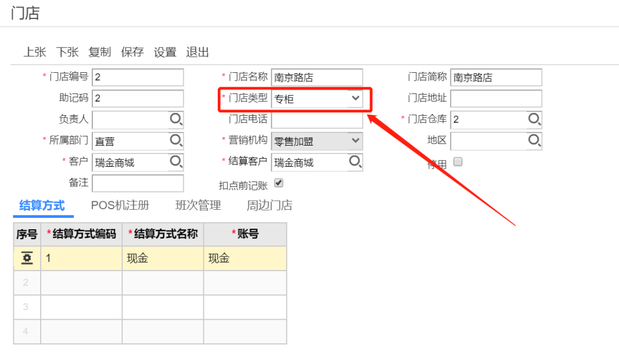Click the 结算方式编码 column header
Image resolution: width=619 pixels, height=364 pixels.
(81, 234)
